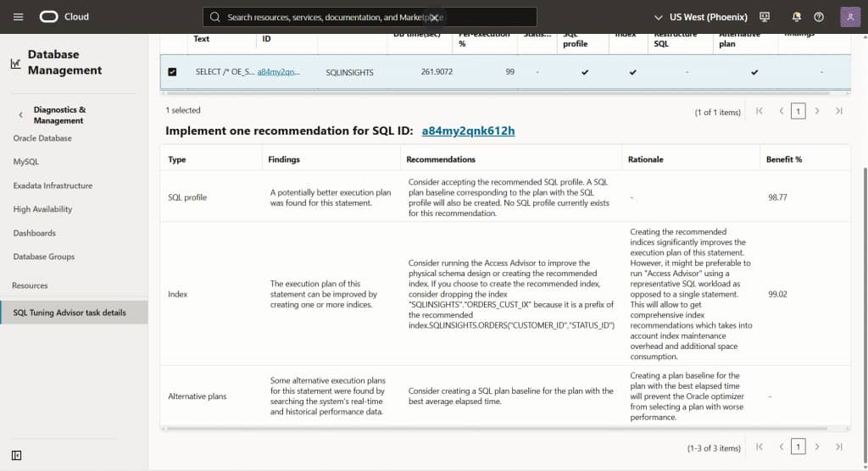Click the 98.77 benefit value

778,197
